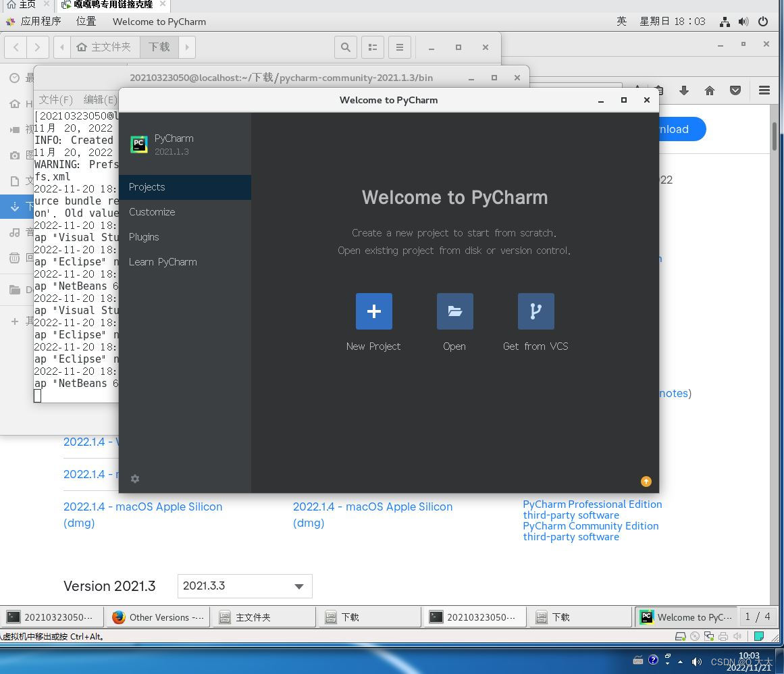Open the settings gear in the Welcome window
784x674 pixels.
point(135,479)
